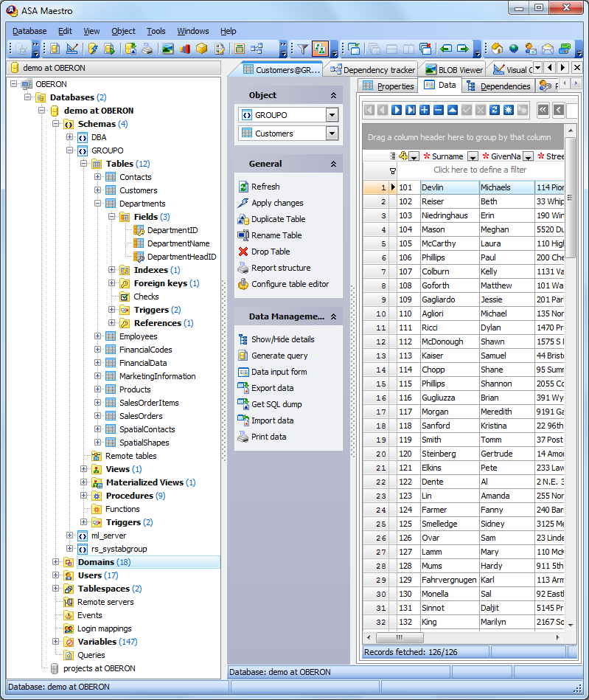Image resolution: width=589 pixels, height=700 pixels.
Task: Open the Customers table combo box
Action: [332, 134]
